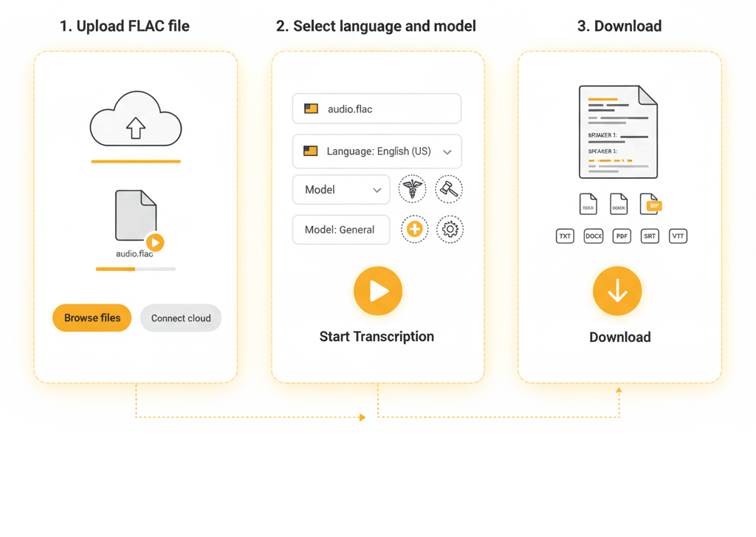This screenshot has width=756, height=537.
Task: Toggle the VTT subtitle format
Action: [678, 236]
